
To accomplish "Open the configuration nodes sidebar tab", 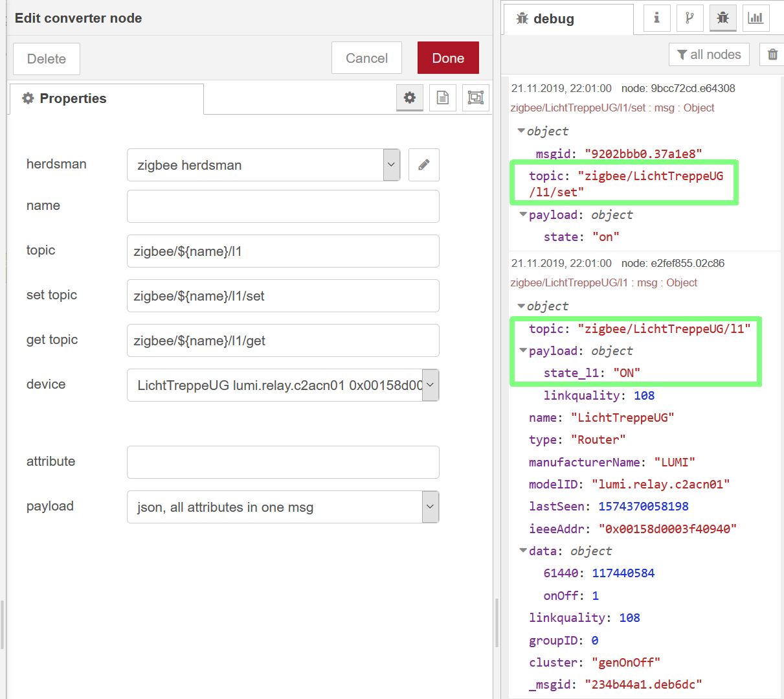I will [689, 17].
